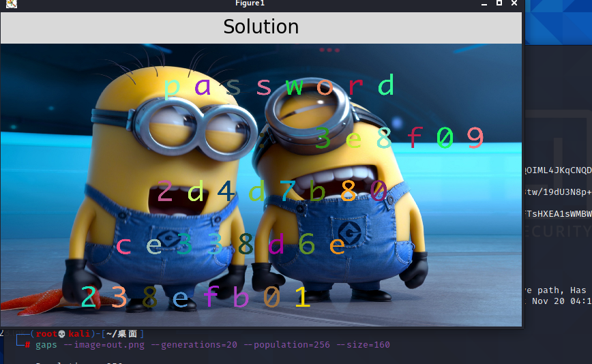592x364 pixels.
Task: Click the "Figure 1" title bar text
Action: 250,3
